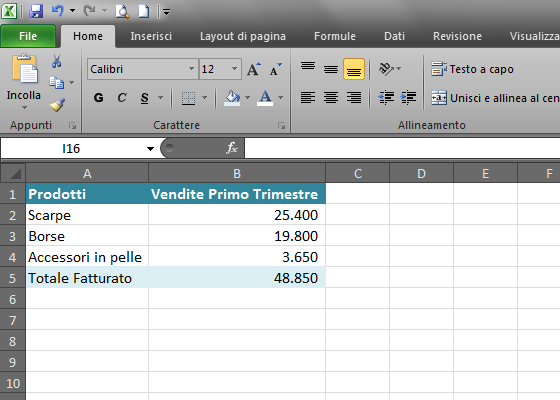560x400 pixels.
Task: Expand the Name Box dropdown arrow
Action: click(x=150, y=149)
